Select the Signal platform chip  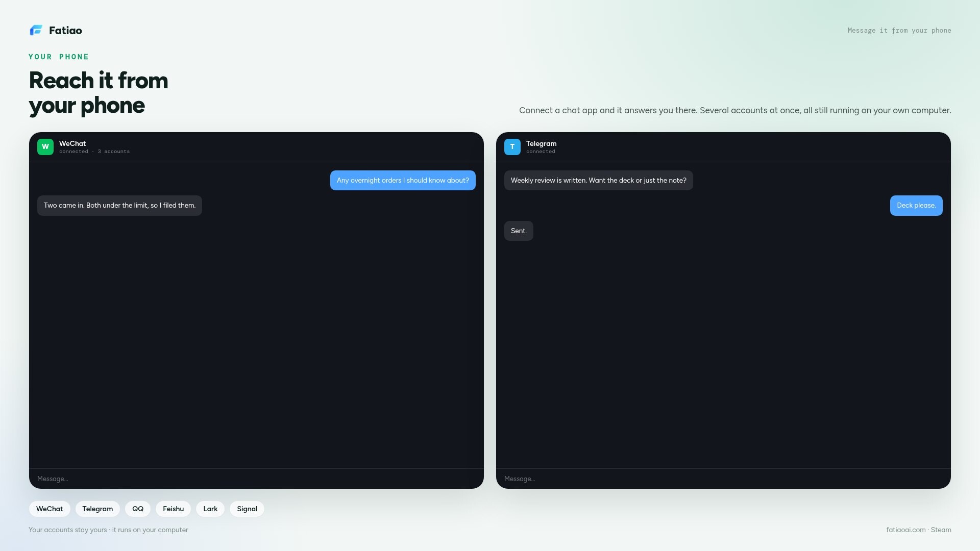click(x=247, y=509)
